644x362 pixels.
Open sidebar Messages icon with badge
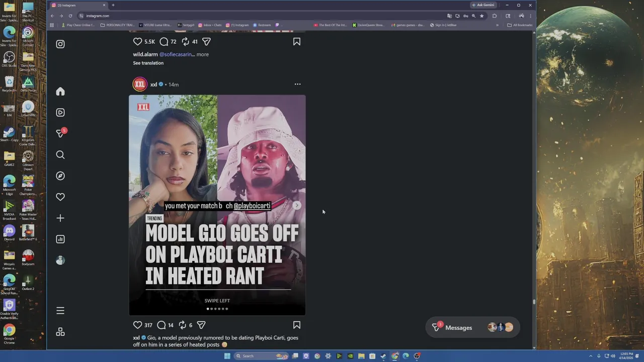point(60,133)
